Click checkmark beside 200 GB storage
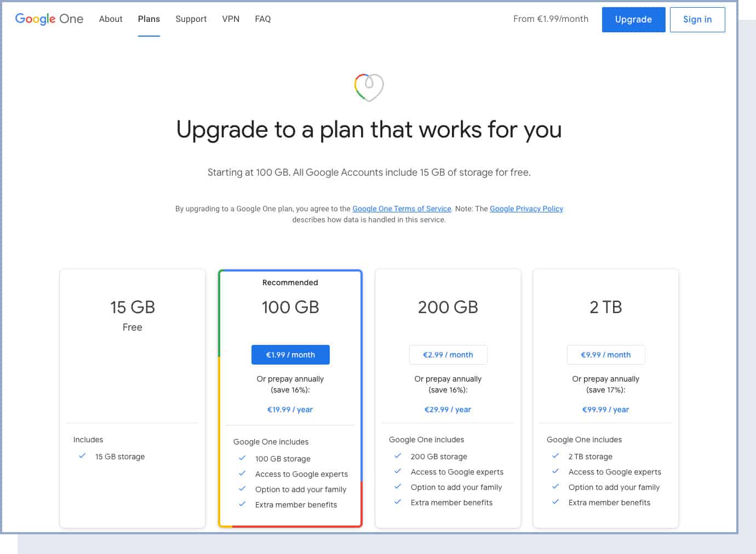 tap(398, 455)
